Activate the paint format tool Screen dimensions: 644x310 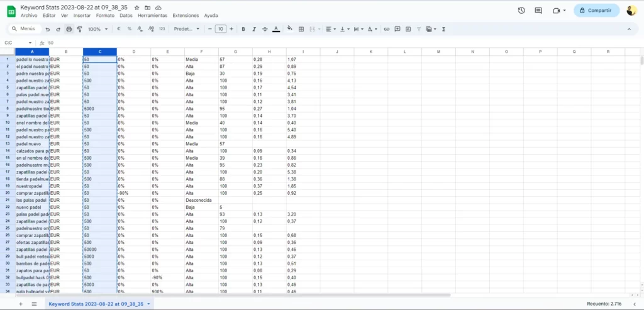[80, 29]
